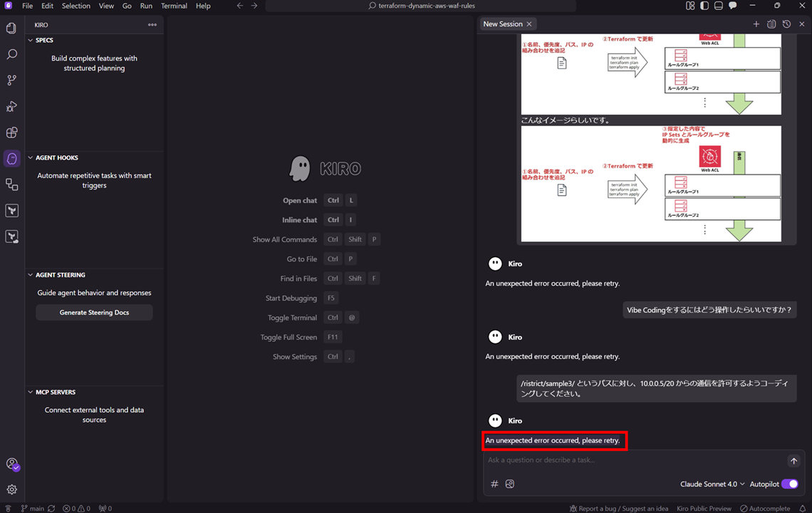Add context with the # icon
This screenshot has height=513, width=812.
click(494, 484)
